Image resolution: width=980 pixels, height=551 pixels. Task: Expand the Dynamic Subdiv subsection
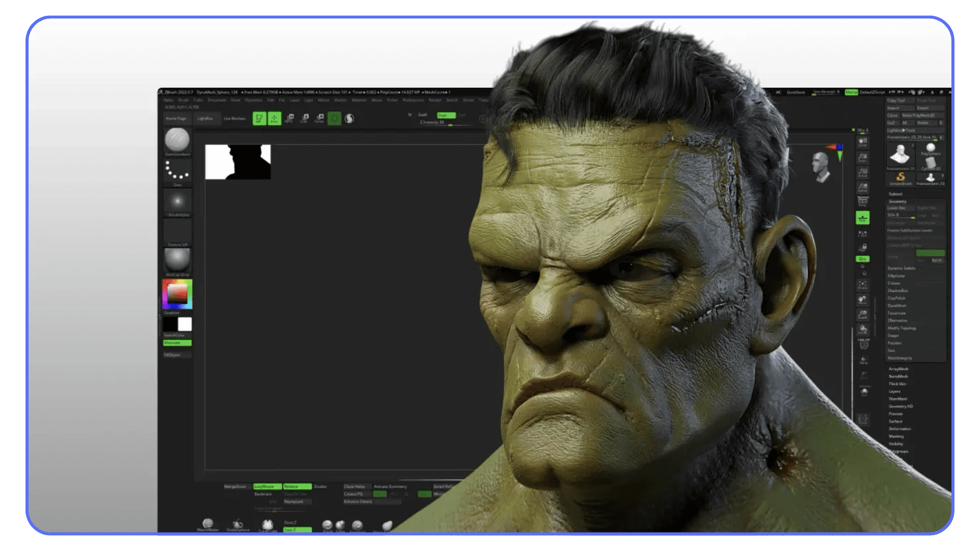[901, 268]
